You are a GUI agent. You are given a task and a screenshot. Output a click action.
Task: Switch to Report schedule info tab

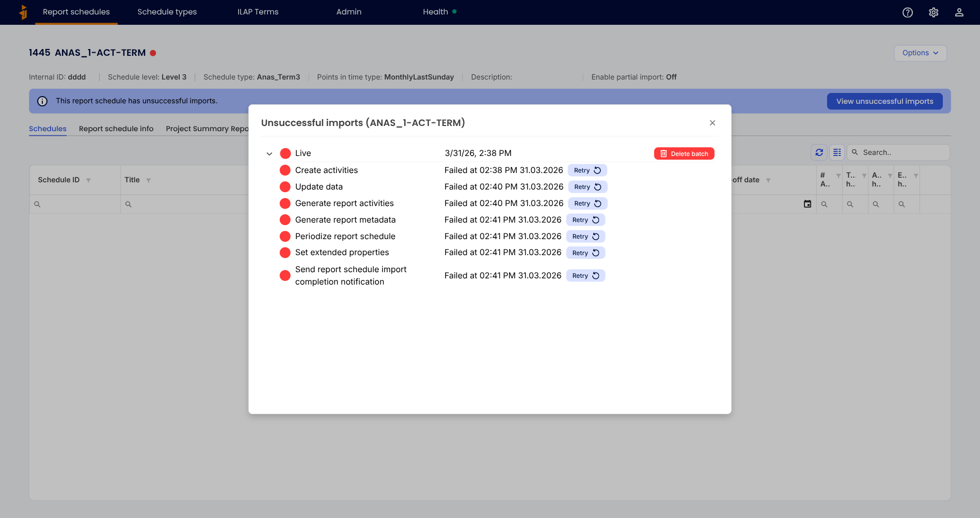coord(116,129)
